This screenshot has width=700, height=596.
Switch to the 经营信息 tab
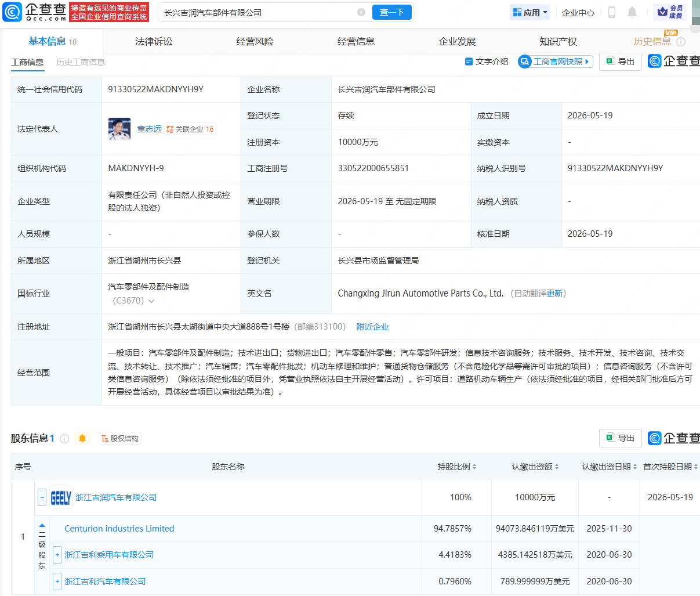point(356,41)
